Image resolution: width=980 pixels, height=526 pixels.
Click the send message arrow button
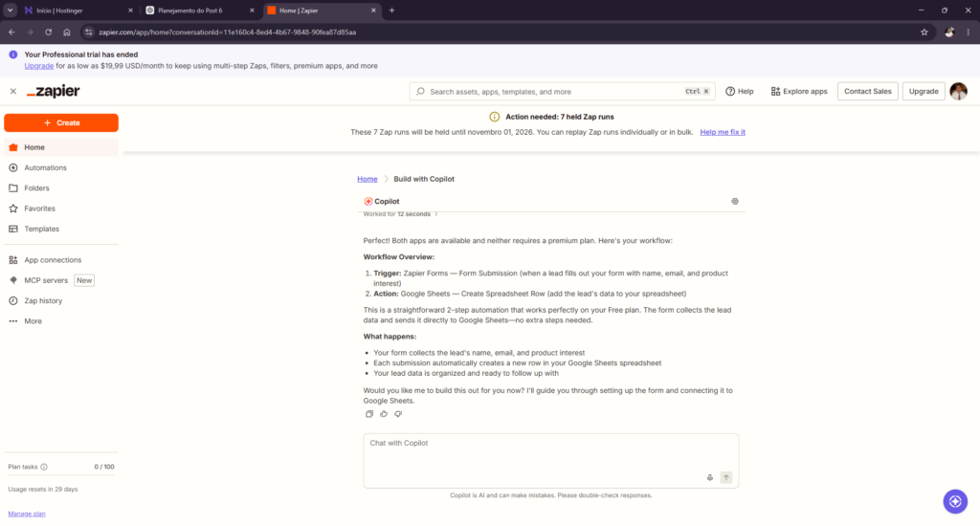(726, 478)
